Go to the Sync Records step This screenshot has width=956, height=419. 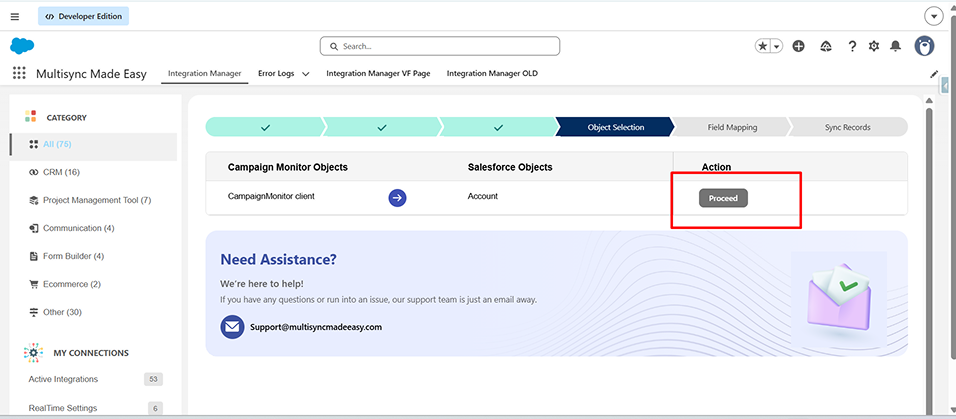tap(847, 127)
